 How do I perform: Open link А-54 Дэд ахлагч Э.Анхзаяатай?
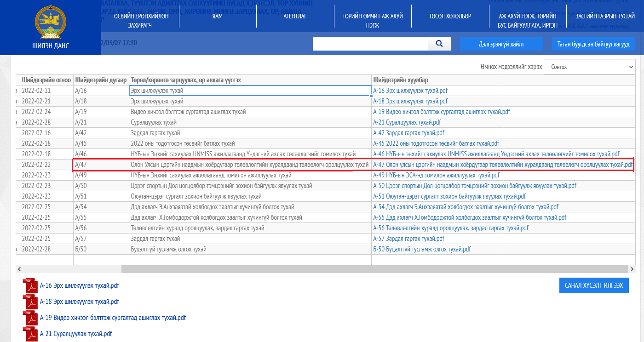(x=466, y=207)
